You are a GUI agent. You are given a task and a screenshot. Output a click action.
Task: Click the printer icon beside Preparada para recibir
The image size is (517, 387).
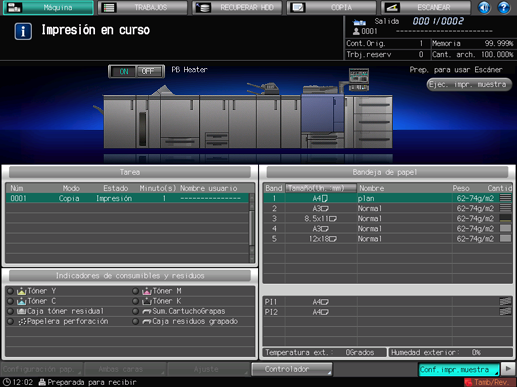[x=42, y=382]
